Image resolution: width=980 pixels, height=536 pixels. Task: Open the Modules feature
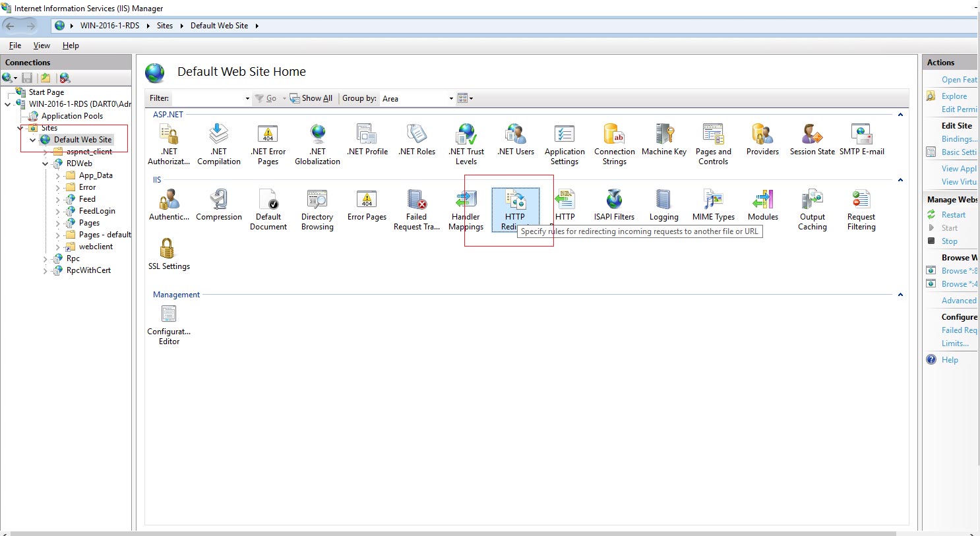(x=763, y=205)
